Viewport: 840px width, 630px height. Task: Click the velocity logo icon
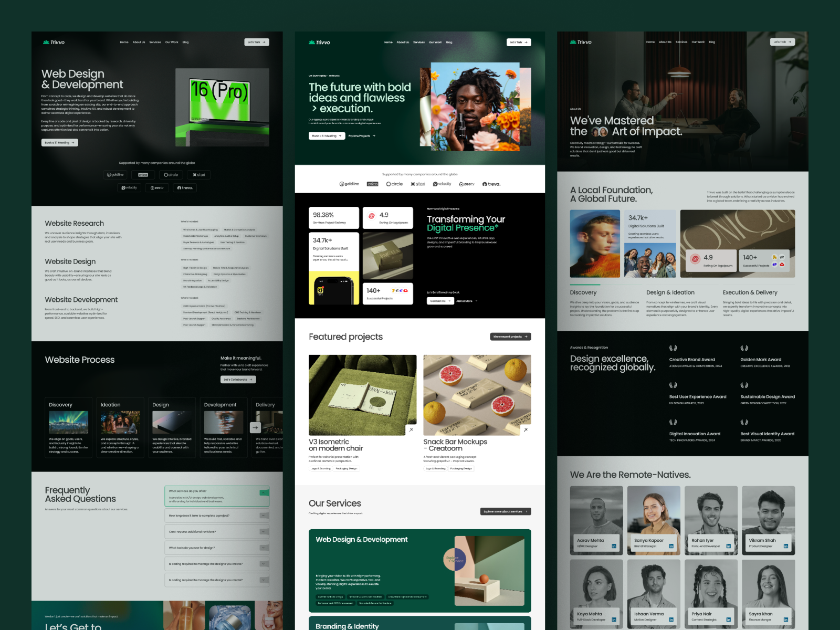[x=130, y=187]
